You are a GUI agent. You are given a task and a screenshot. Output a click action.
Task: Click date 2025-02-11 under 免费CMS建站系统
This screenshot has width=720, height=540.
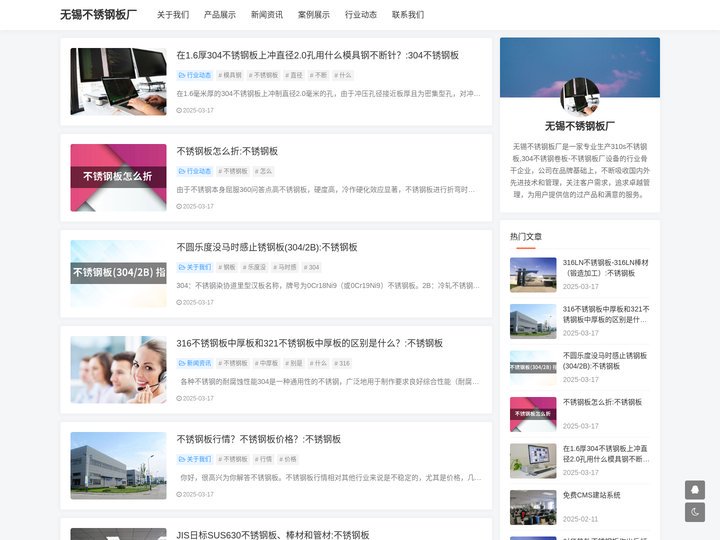tap(580, 519)
